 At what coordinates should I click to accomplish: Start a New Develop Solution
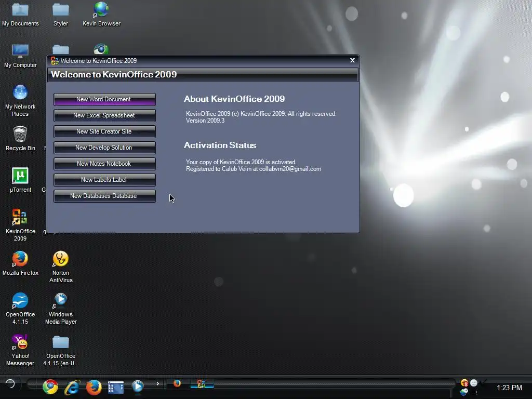tap(104, 148)
